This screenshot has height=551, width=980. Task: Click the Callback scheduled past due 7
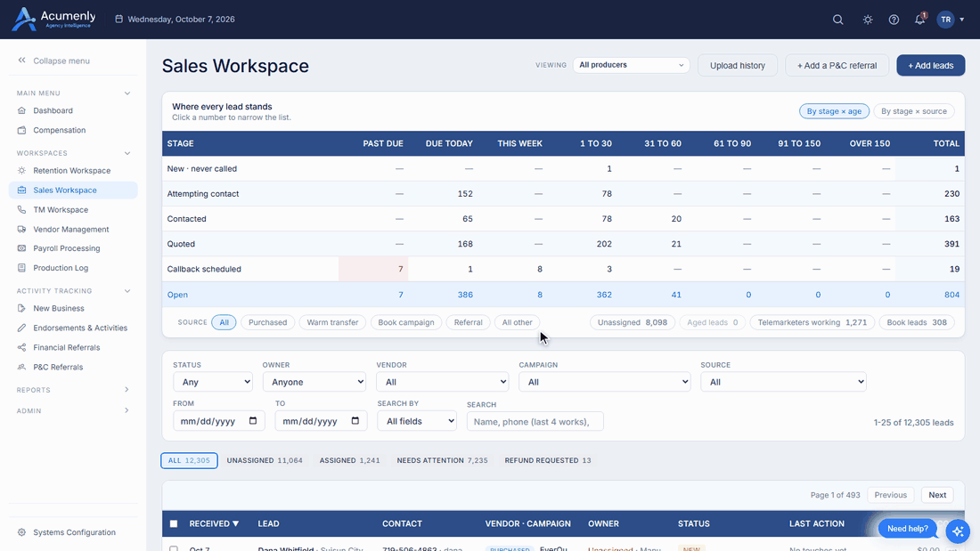pos(373,269)
